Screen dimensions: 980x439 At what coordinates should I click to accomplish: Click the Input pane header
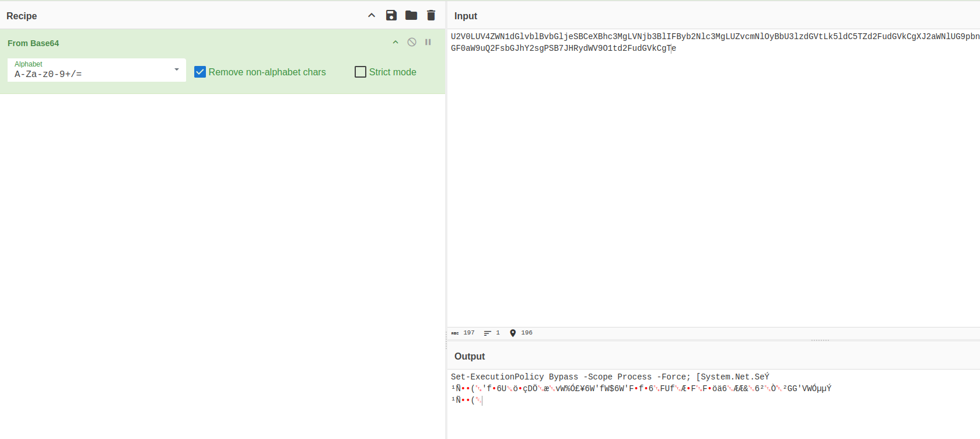466,16
